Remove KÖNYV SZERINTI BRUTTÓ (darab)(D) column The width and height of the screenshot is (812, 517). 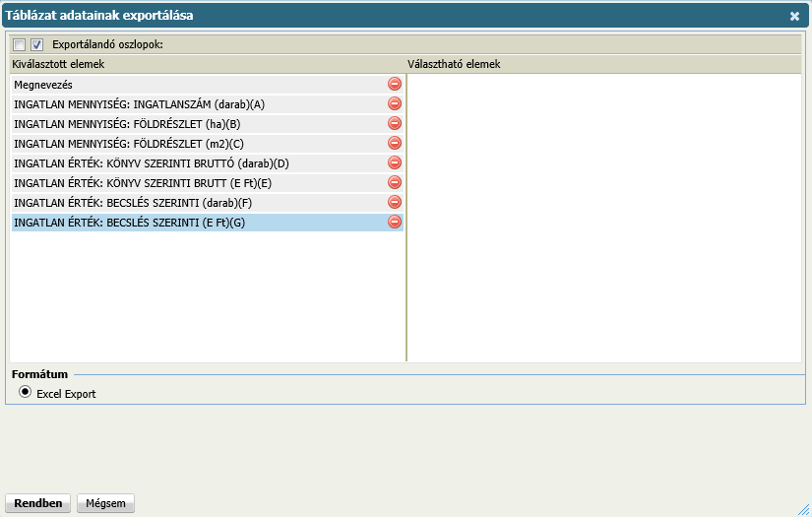click(x=394, y=162)
